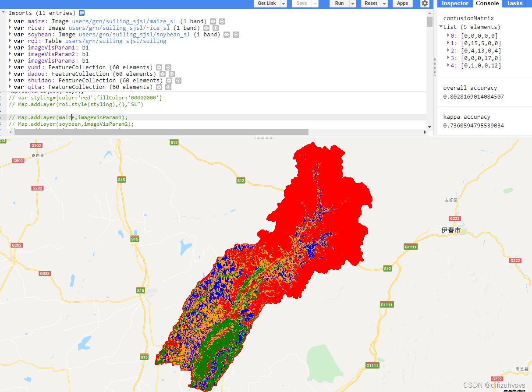Open Save dropdown arrow

click(315, 4)
